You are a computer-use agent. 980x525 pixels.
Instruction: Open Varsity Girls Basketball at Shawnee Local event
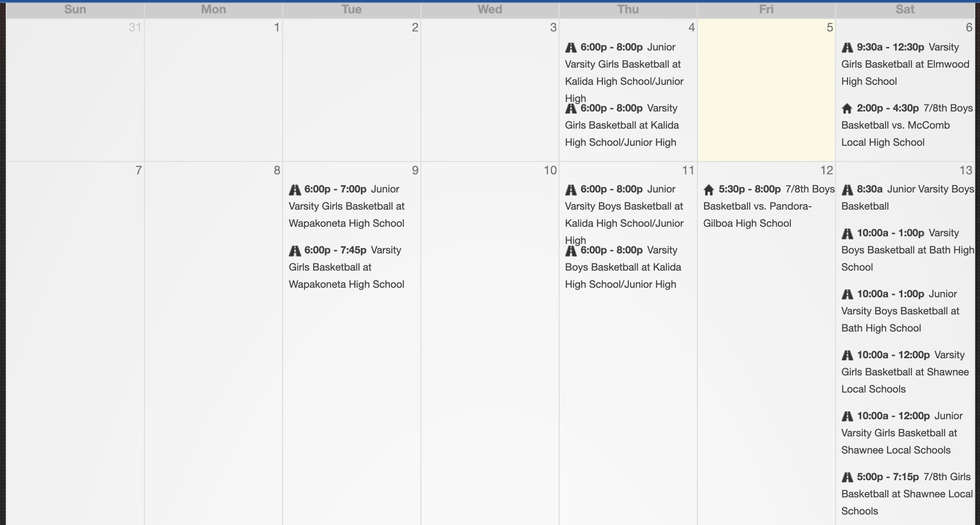point(905,372)
